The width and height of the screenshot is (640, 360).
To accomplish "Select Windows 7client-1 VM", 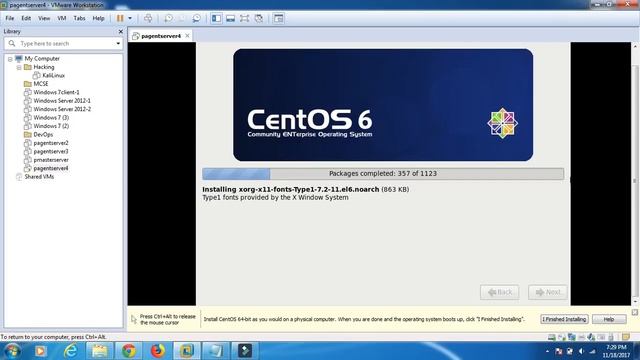I will click(56, 92).
